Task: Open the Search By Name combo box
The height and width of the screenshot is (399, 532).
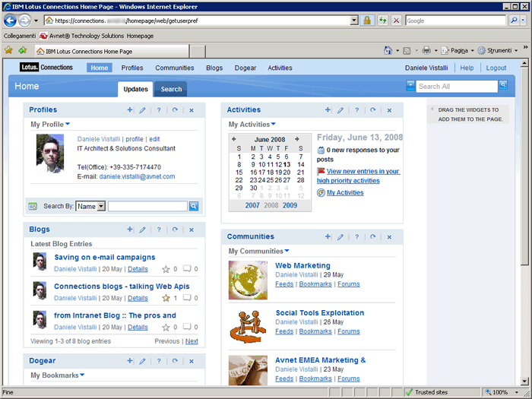Action: click(90, 206)
